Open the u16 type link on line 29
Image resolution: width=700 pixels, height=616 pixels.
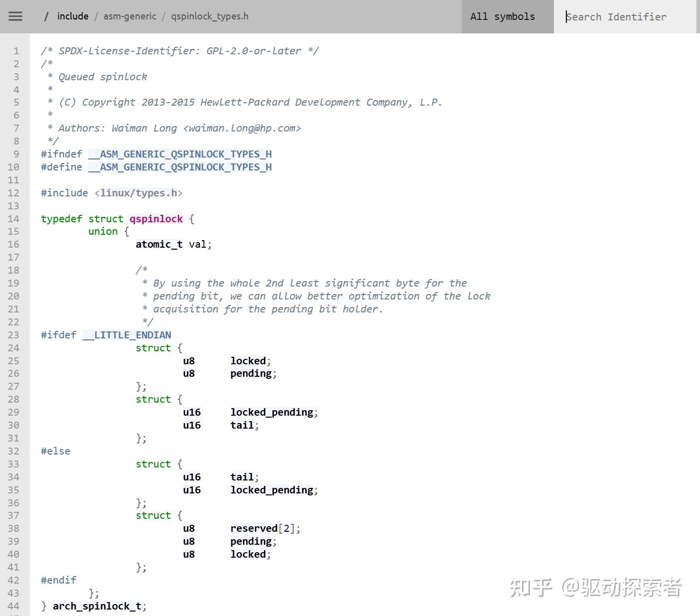pyautogui.click(x=191, y=412)
